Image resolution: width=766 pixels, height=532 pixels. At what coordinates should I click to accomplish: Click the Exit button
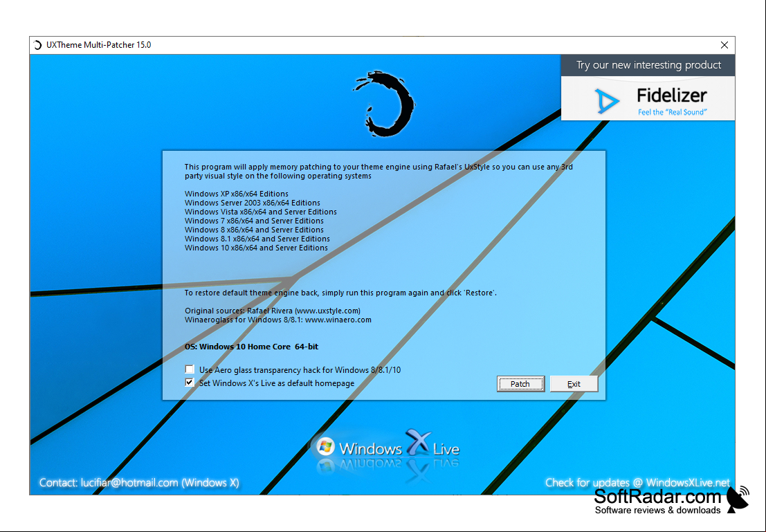tap(574, 384)
